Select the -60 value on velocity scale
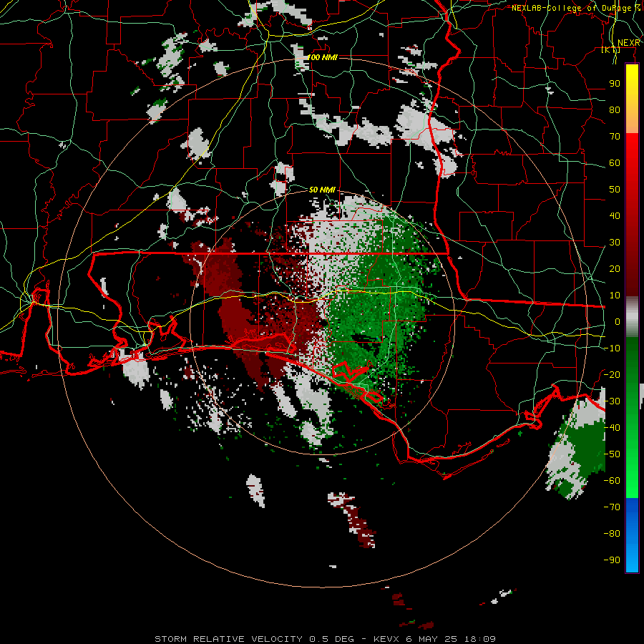Screen dimensions: 644x644 (612, 481)
